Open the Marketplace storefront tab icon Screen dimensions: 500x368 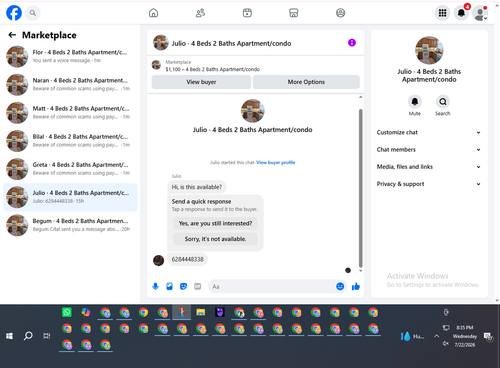[x=294, y=13]
